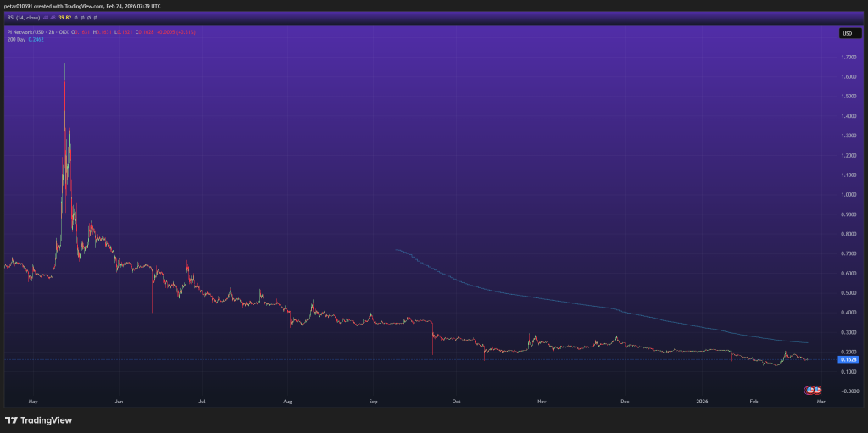
Task: Click the 200 Day value 0.2462
Action: pos(36,39)
